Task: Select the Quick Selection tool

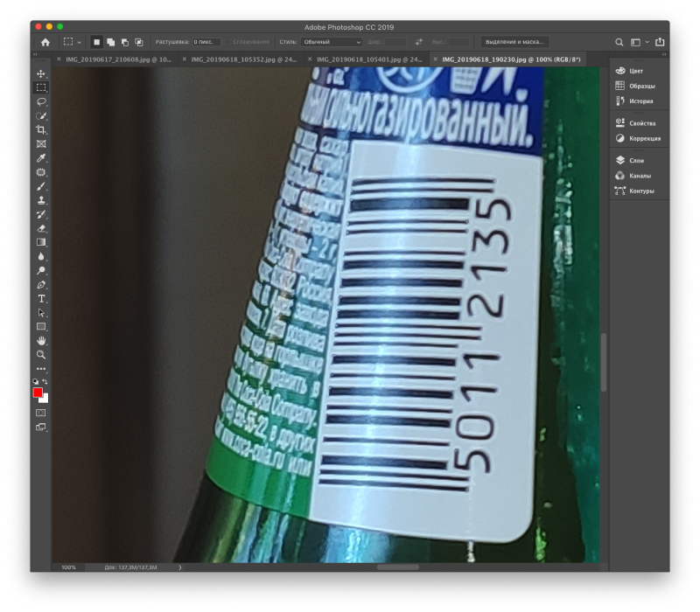Action: coord(41,116)
